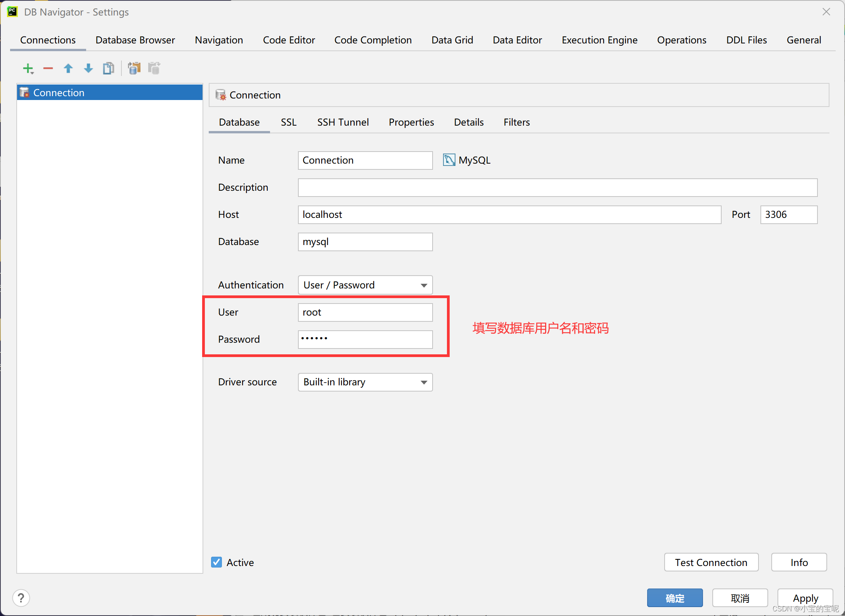Enable the Active option at bottom left
The height and width of the screenshot is (616, 845).
pyautogui.click(x=216, y=562)
